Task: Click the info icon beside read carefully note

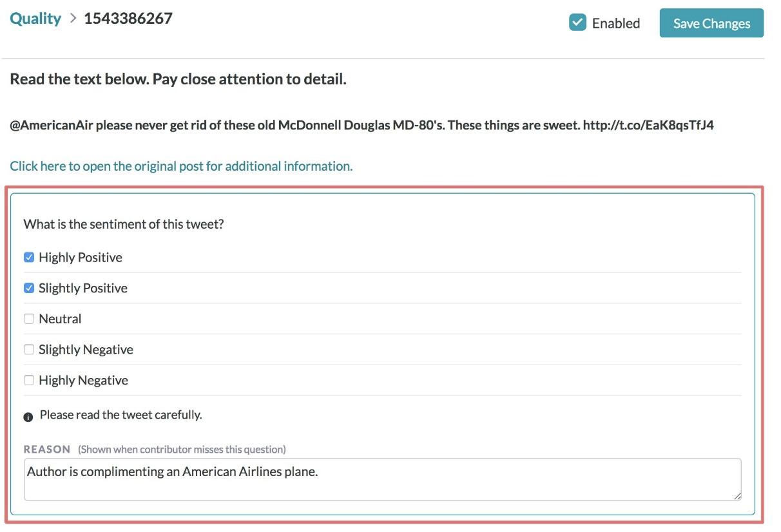Action: click(x=28, y=417)
